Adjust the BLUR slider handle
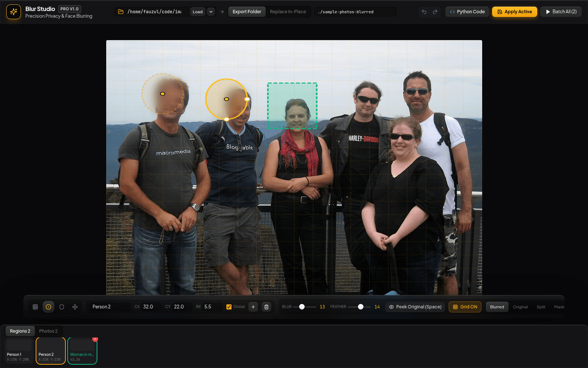The image size is (588, 368). [302, 307]
